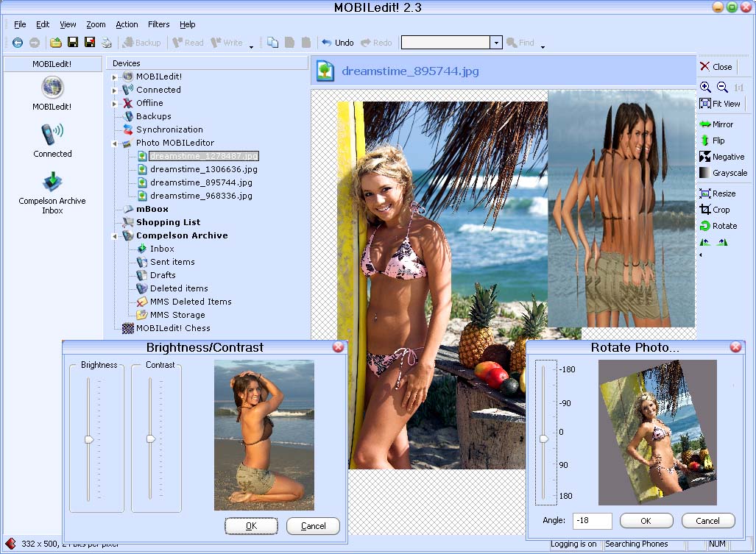Open the Action menu
Screen dimensions: 756x554
tap(127, 24)
